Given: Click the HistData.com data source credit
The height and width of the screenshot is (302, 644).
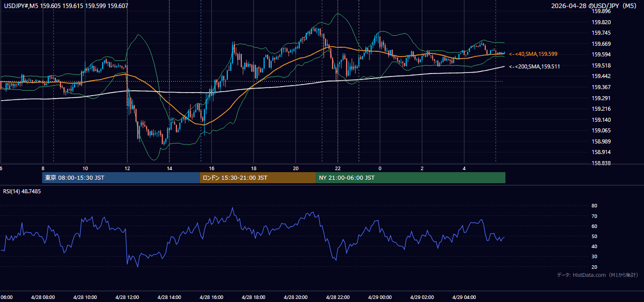Looking at the screenshot, I should coord(598,275).
